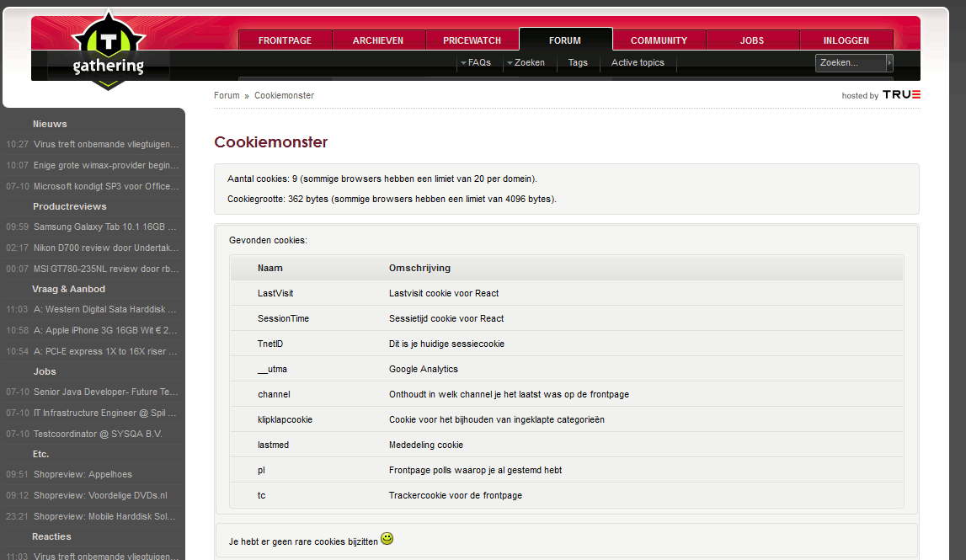This screenshot has width=966, height=560.
Task: Click the channel cookie name
Action: coord(274,394)
